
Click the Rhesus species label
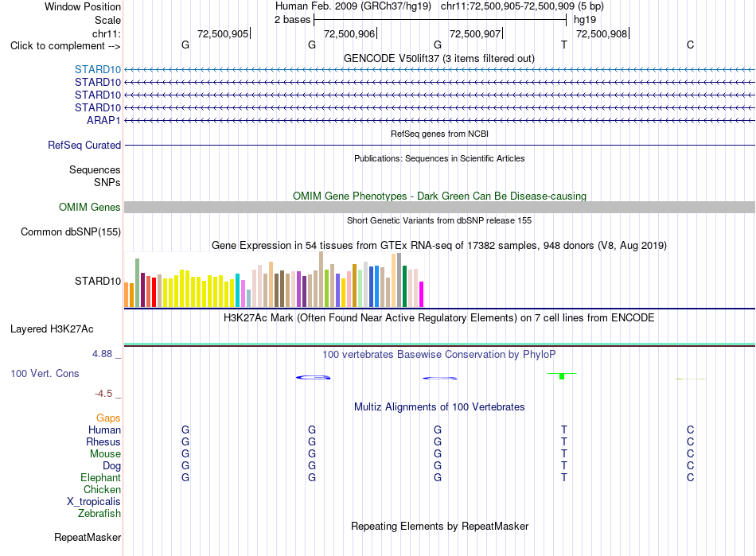pyautogui.click(x=103, y=441)
